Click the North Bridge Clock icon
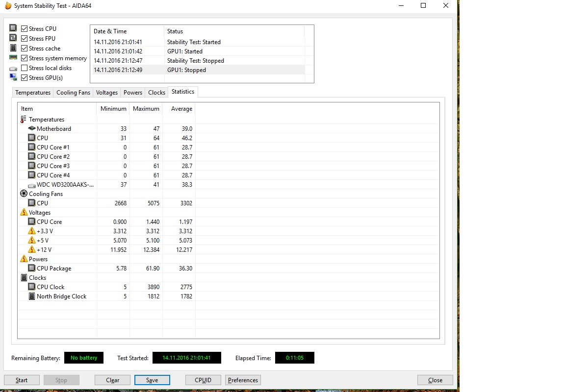The width and height of the screenshot is (565, 392). (x=32, y=296)
